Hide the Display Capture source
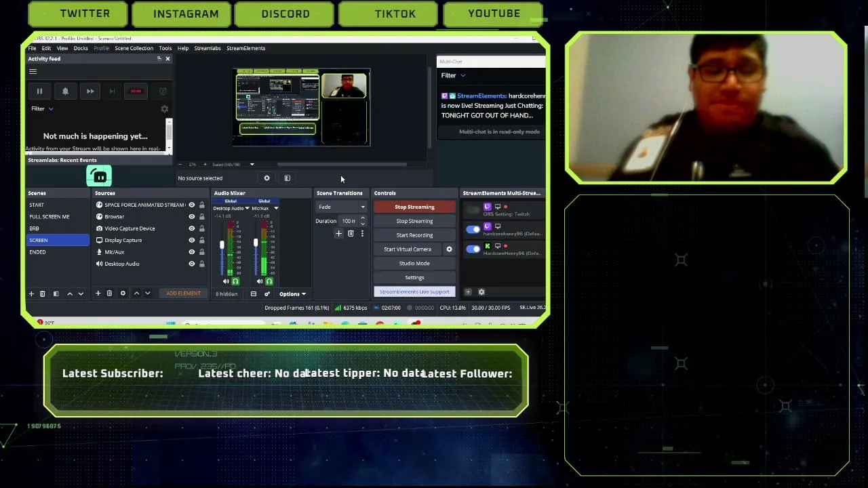This screenshot has height=488, width=868. [191, 240]
